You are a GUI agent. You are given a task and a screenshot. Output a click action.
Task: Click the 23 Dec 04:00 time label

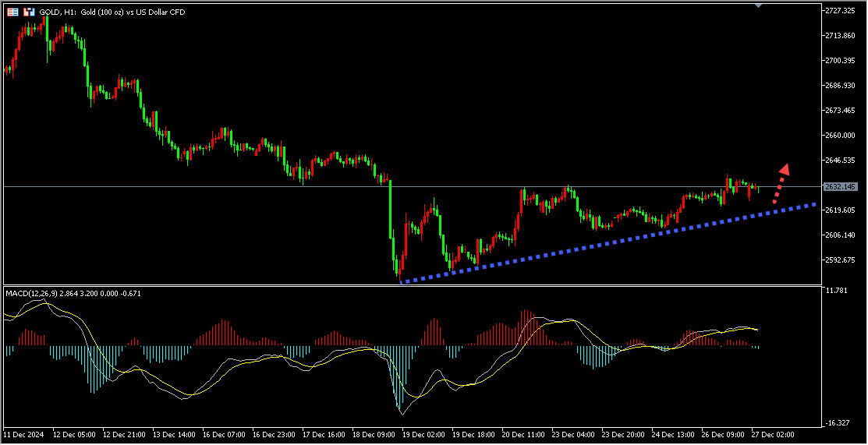click(573, 435)
